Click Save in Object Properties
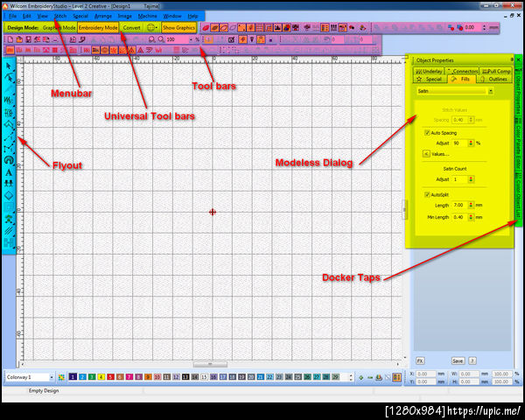 [x=458, y=360]
